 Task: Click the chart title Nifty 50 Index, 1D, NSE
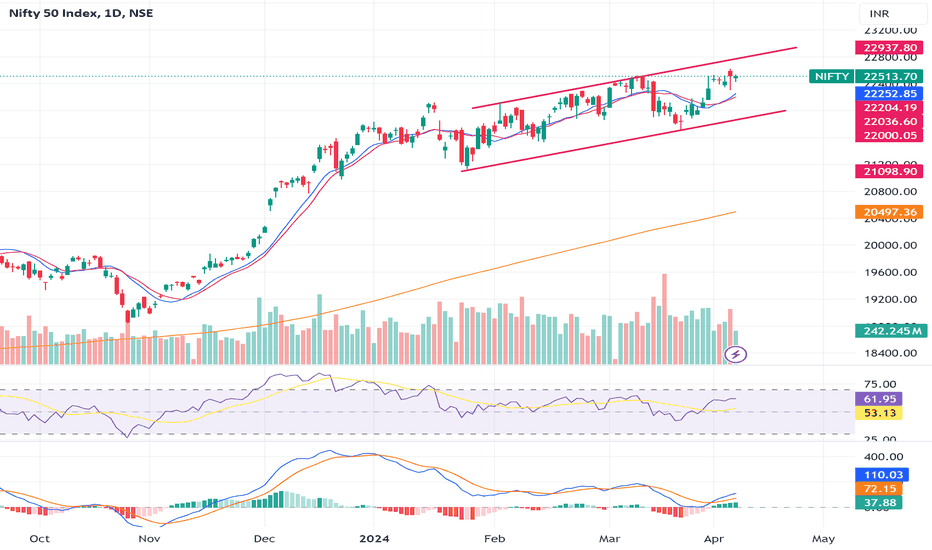(x=81, y=12)
